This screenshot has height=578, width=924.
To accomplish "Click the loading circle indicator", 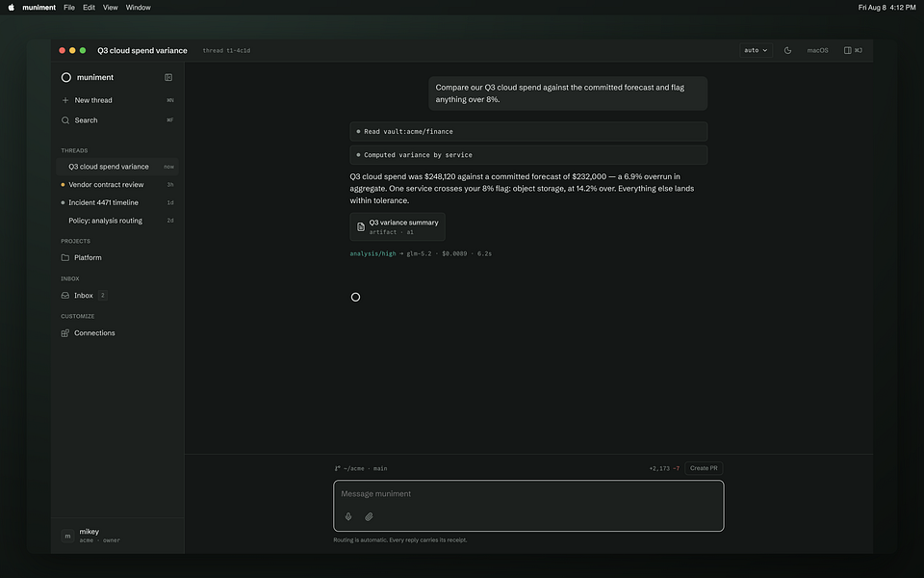I will coord(355,298).
